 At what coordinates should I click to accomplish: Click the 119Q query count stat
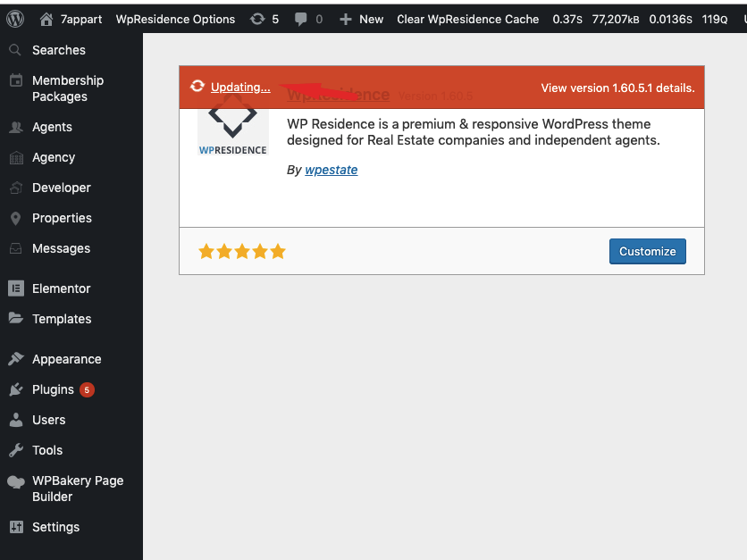[715, 19]
